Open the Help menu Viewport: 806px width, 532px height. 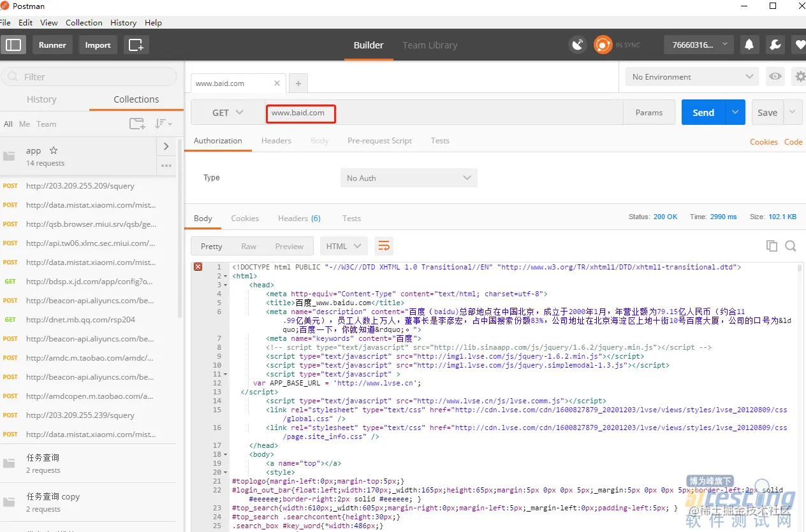tap(153, 22)
